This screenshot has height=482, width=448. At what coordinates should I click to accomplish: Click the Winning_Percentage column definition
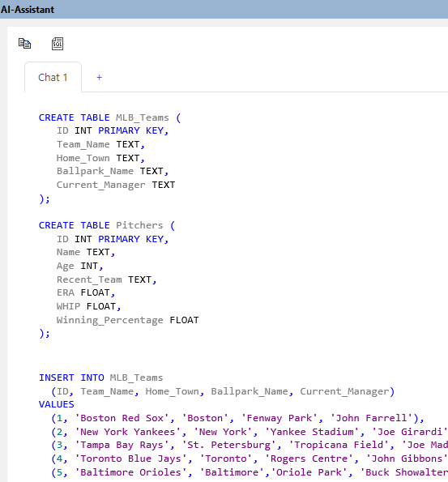128,320
